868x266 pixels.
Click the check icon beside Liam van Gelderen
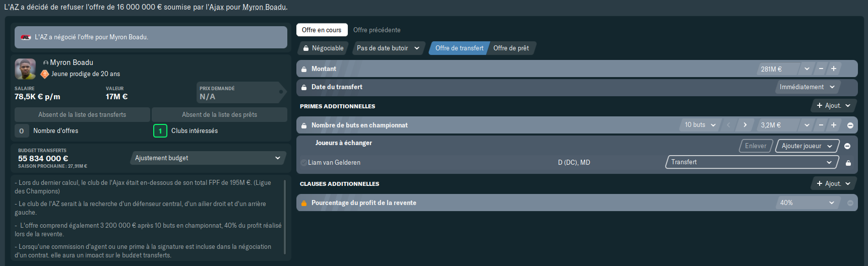tap(303, 163)
